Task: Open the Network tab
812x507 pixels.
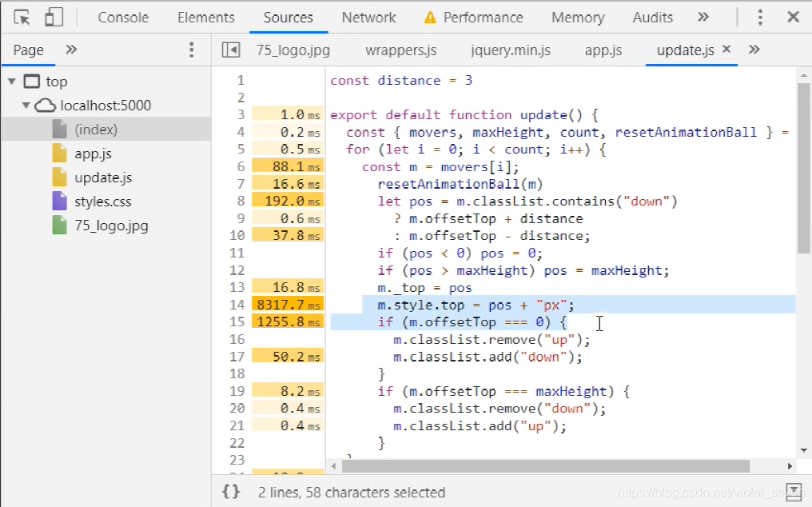Action: point(368,18)
